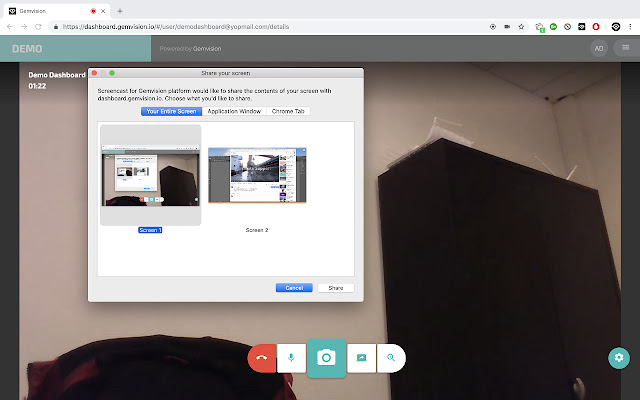Click the green circular extension icon
The width and height of the screenshot is (640, 400).
[553, 27]
